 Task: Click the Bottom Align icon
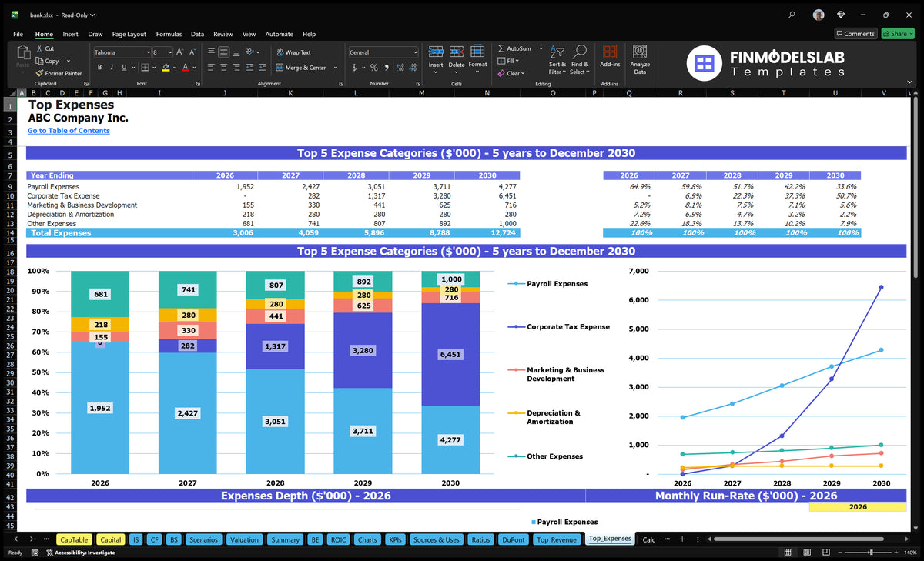[236, 52]
